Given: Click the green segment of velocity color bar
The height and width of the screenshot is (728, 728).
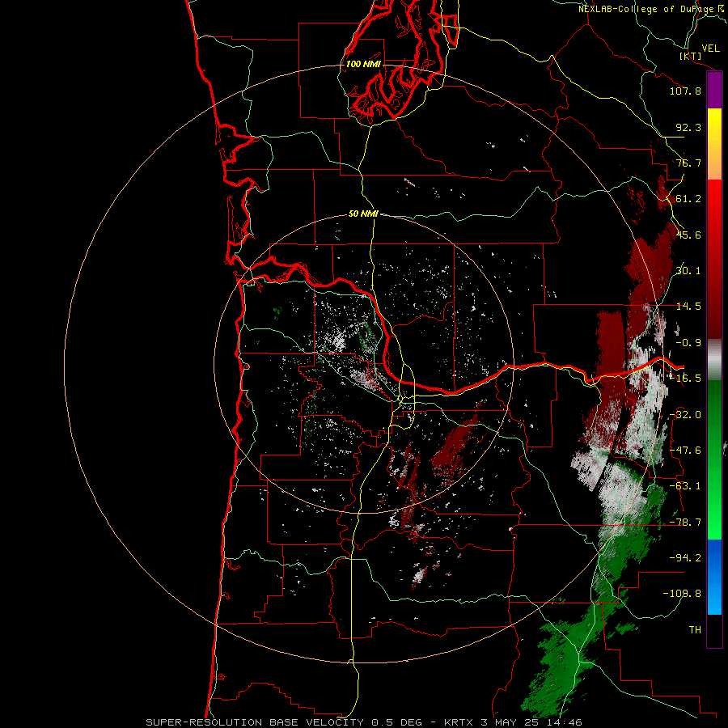Looking at the screenshot, I should pyautogui.click(x=714, y=459).
